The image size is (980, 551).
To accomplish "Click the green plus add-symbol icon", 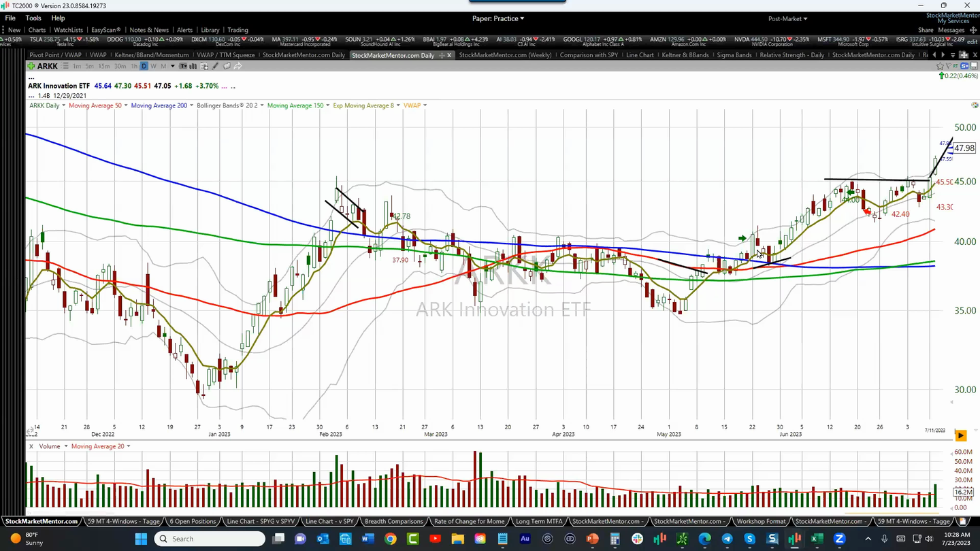I will pos(32,66).
